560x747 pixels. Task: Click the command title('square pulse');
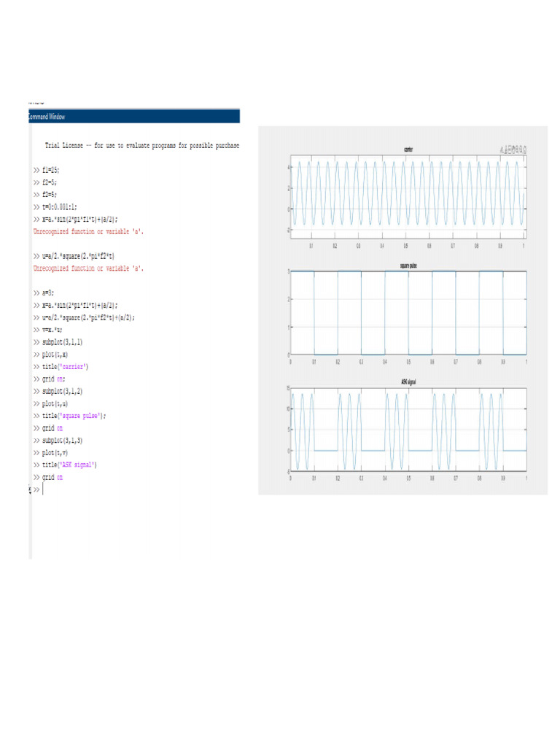(x=74, y=416)
